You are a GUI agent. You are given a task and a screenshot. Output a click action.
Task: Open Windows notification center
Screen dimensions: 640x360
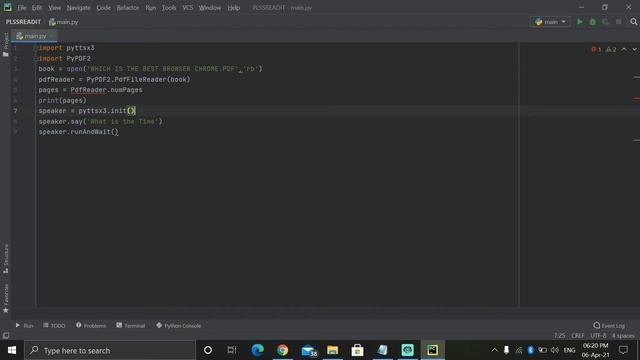tap(623, 350)
